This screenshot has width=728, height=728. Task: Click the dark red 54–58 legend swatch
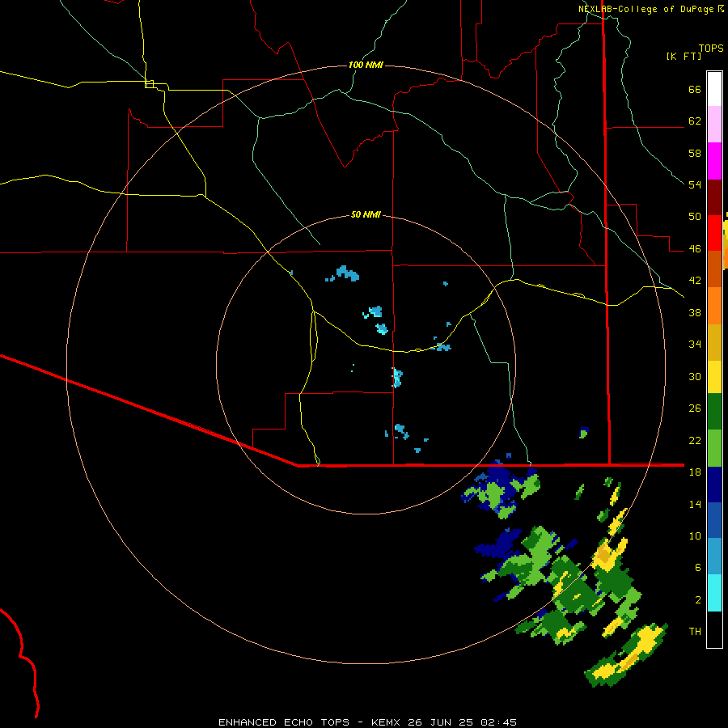(x=714, y=197)
